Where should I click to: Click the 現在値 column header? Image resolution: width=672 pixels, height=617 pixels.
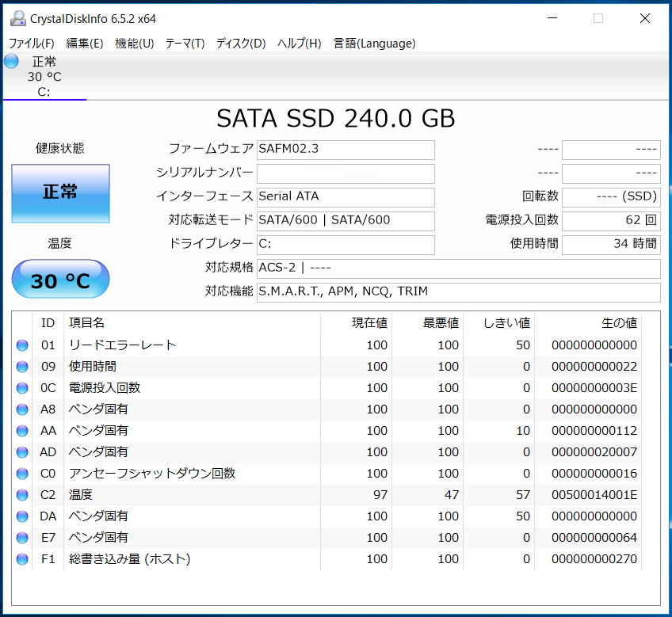(x=356, y=322)
